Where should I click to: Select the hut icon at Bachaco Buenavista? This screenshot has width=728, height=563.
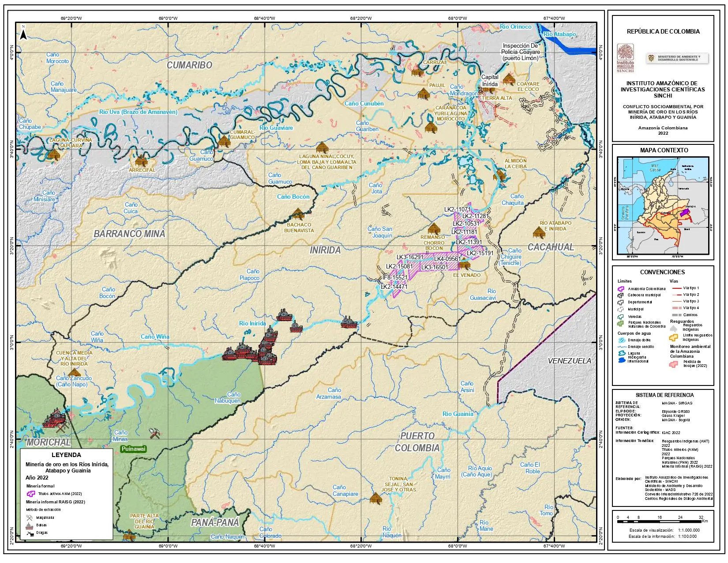click(x=298, y=214)
